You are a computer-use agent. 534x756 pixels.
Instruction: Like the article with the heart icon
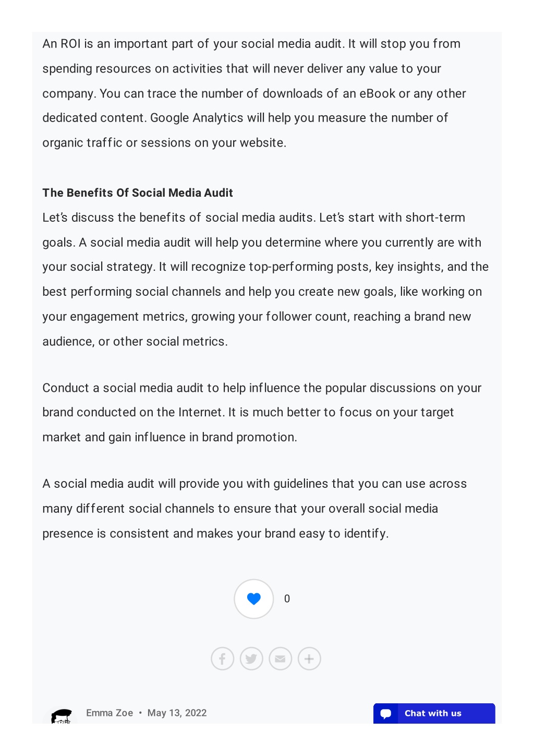pos(254,599)
